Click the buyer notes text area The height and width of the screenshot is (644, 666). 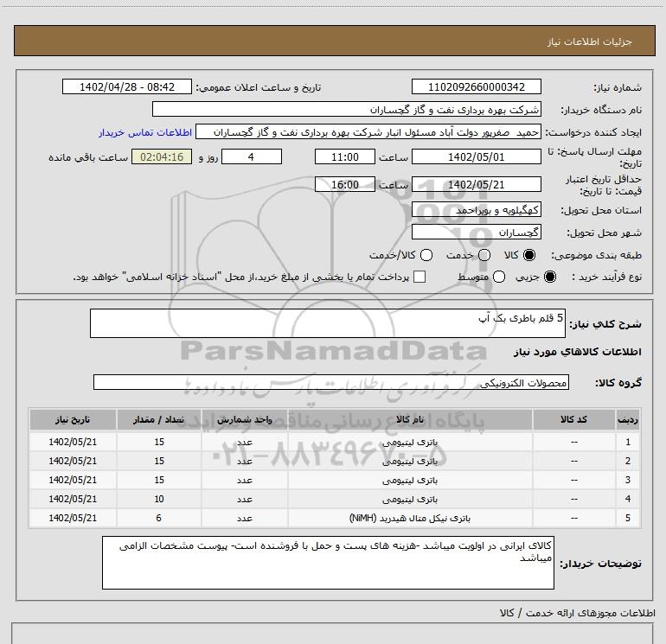pos(328,563)
